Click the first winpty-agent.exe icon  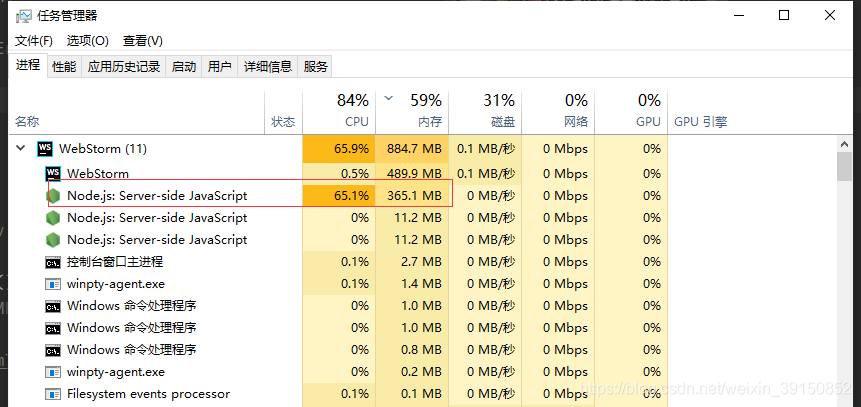pos(53,284)
